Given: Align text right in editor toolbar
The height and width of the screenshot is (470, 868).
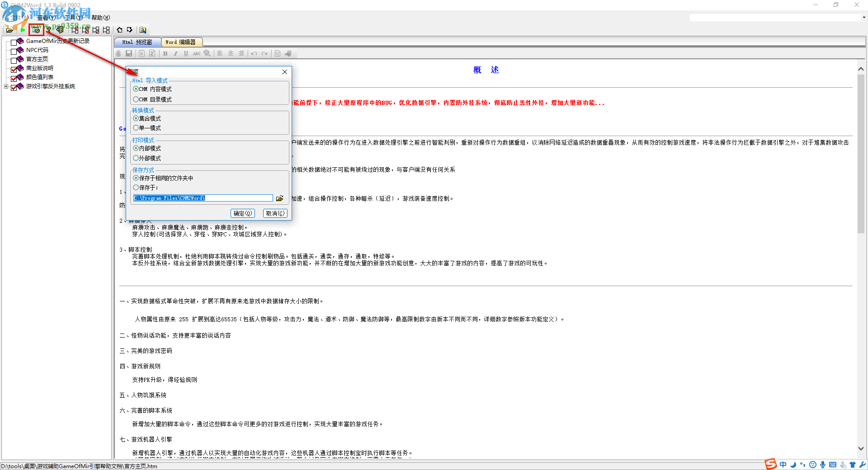Looking at the screenshot, I should [241, 53].
